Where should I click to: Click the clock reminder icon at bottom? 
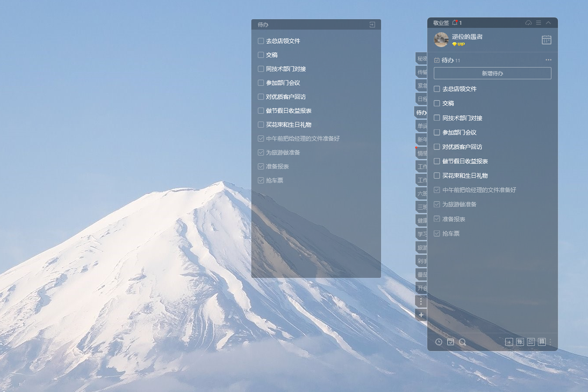click(x=439, y=342)
